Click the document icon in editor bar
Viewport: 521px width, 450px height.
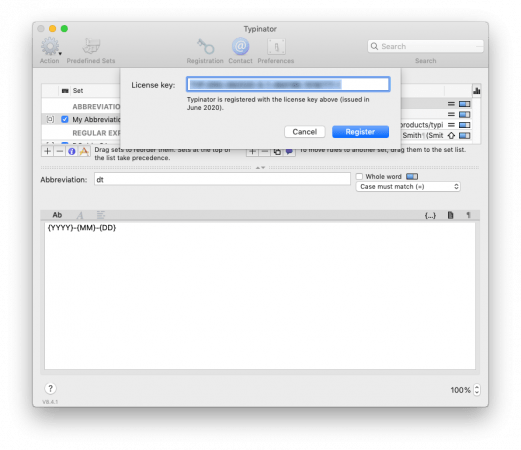click(451, 215)
